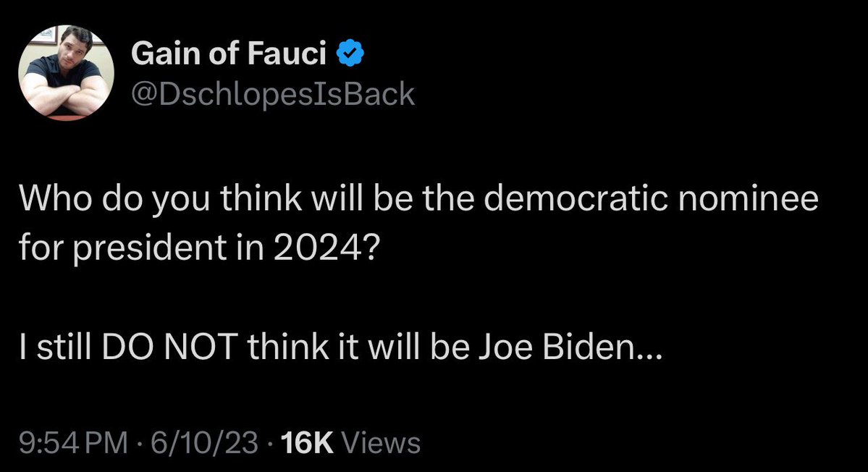The height and width of the screenshot is (472, 868).
Task: Open the Gain of Fauci profile name
Action: coord(229,55)
